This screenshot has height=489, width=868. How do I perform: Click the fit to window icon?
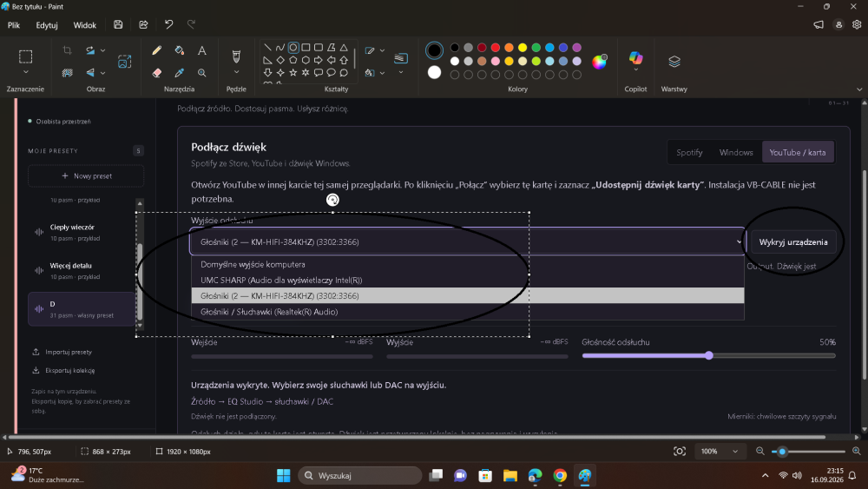[680, 452]
